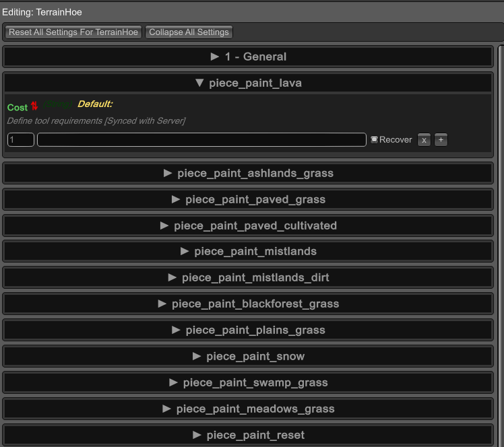
Task: Expand piece_paint_plains_grass section
Action: [x=248, y=330]
